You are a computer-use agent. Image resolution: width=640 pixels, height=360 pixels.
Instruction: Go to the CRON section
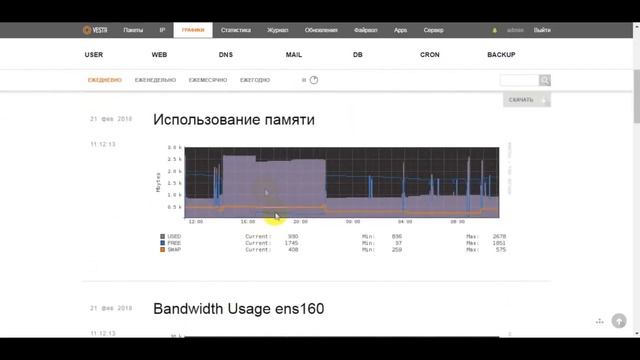430,55
